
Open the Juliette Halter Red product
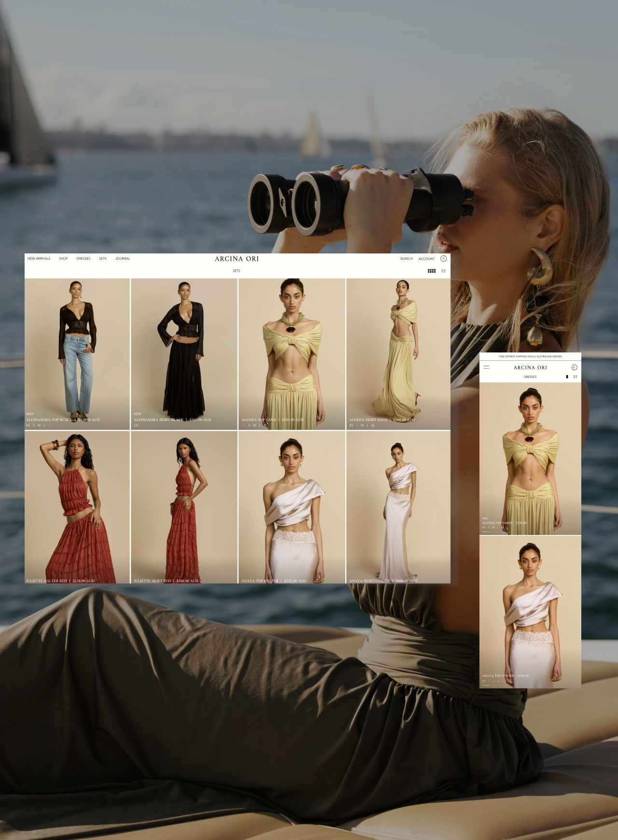(77, 507)
